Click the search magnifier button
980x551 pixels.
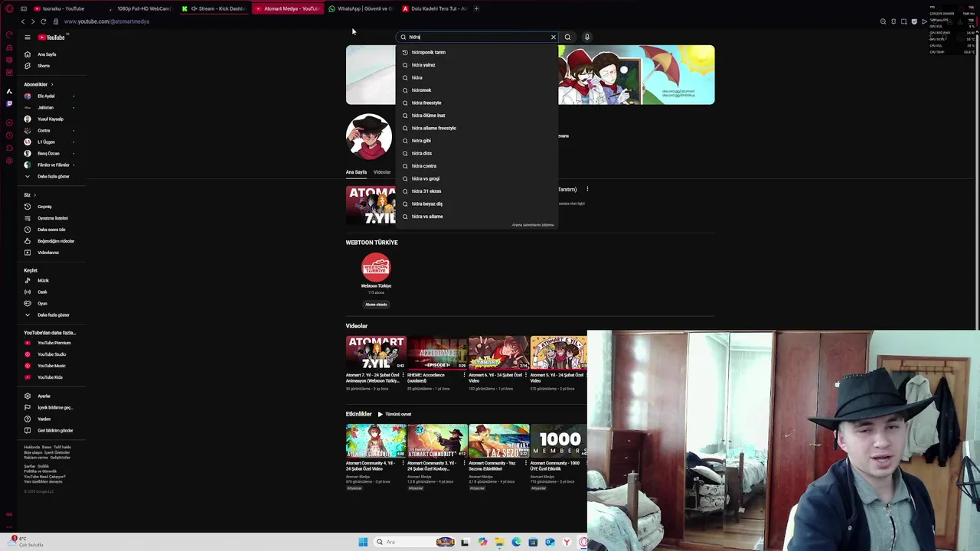567,37
